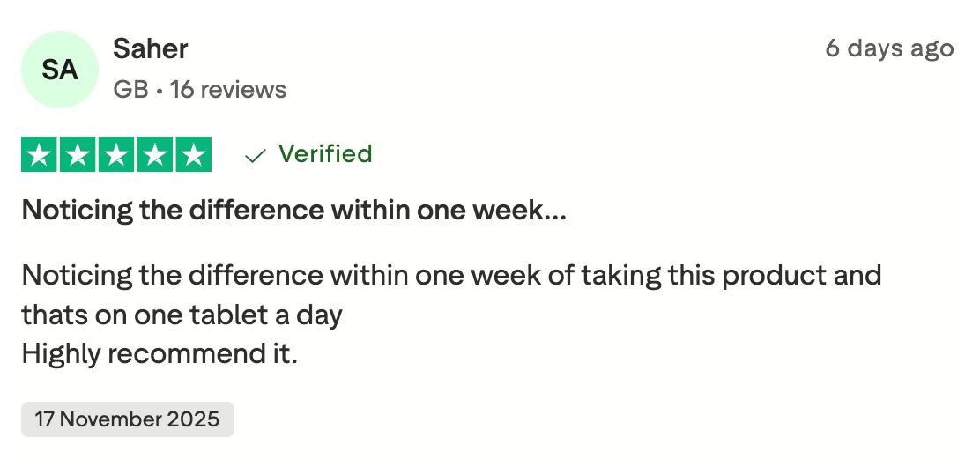Click the green Verified label text

325,154
